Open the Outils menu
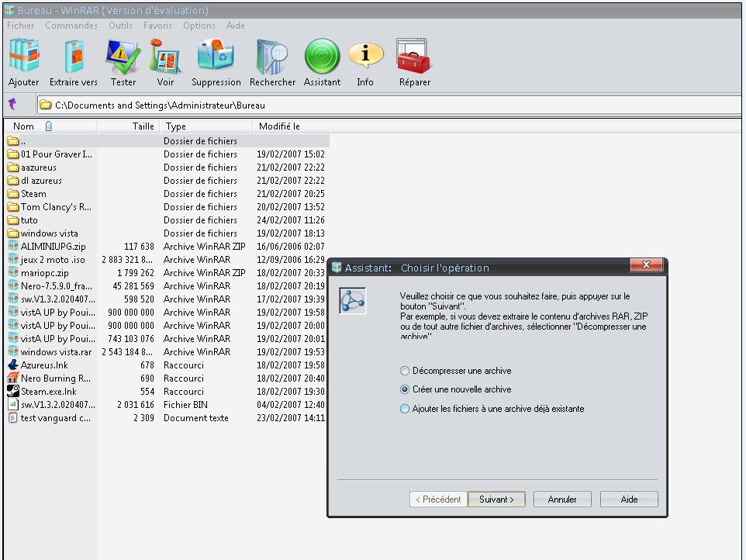Image resolution: width=746 pixels, height=560 pixels. pos(120,26)
